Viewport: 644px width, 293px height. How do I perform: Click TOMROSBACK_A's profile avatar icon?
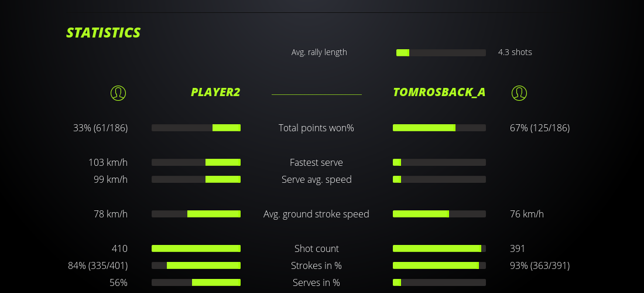click(x=519, y=93)
